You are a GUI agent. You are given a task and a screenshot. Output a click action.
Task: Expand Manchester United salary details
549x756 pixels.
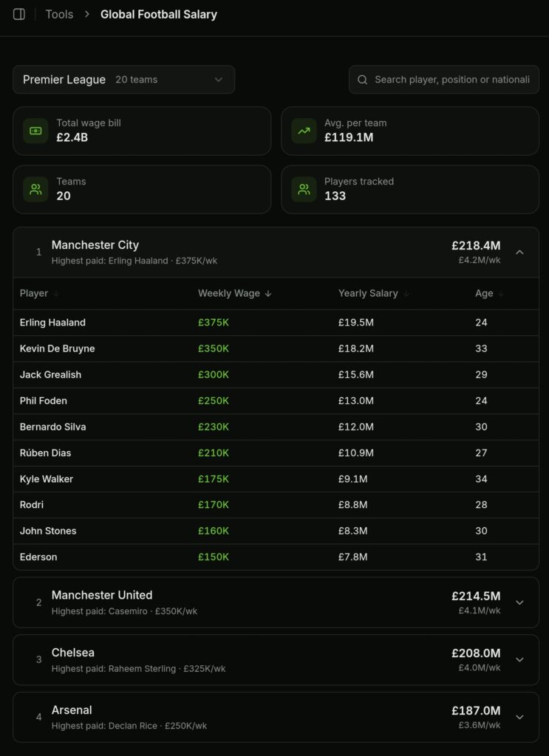(x=519, y=602)
